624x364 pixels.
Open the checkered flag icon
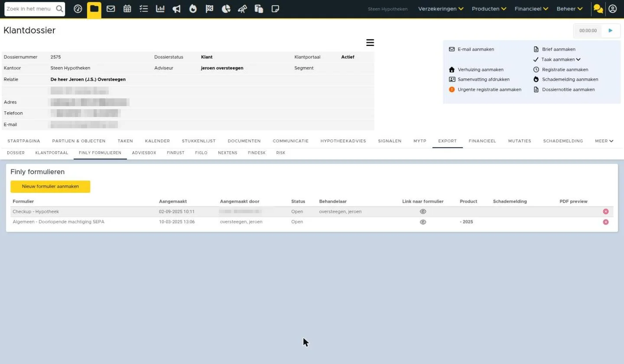[x=209, y=9]
